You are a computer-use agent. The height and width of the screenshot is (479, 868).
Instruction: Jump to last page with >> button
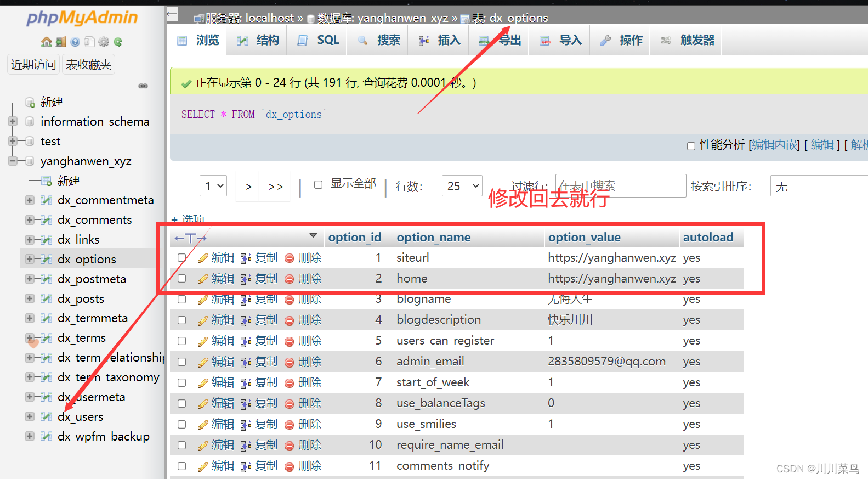point(276,187)
